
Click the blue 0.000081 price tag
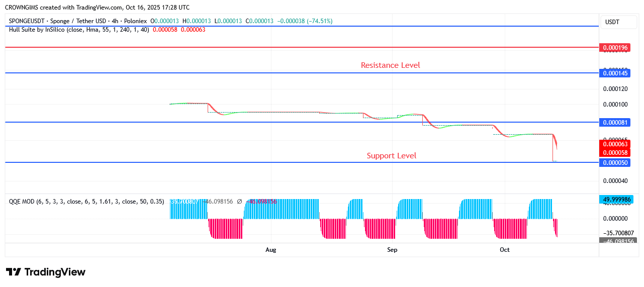[615, 123]
